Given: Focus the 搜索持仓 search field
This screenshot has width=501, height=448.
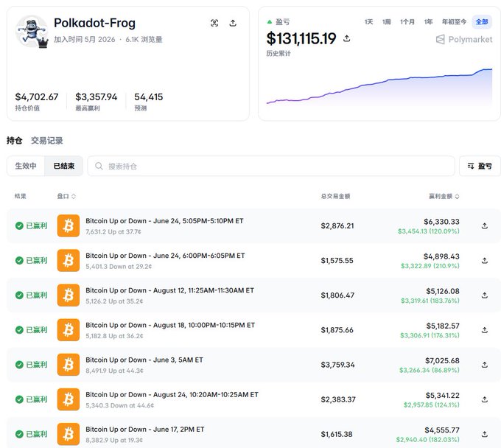Looking at the screenshot, I should click(271, 166).
